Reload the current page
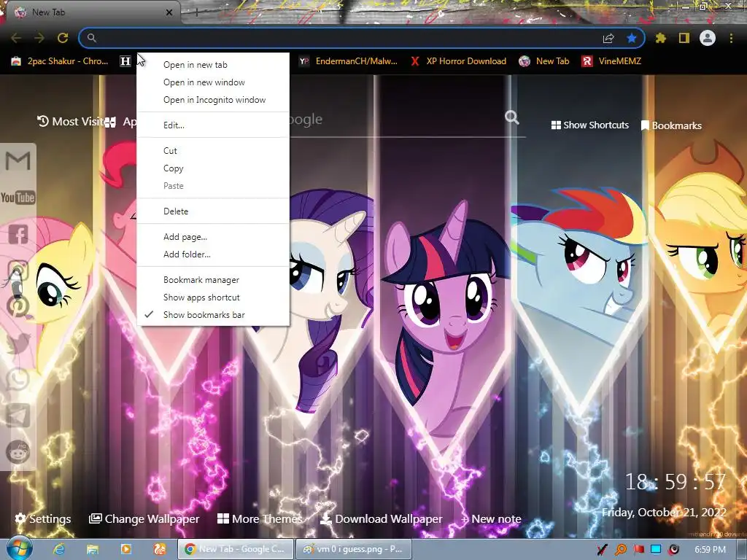This screenshot has height=560, width=747. [x=63, y=38]
